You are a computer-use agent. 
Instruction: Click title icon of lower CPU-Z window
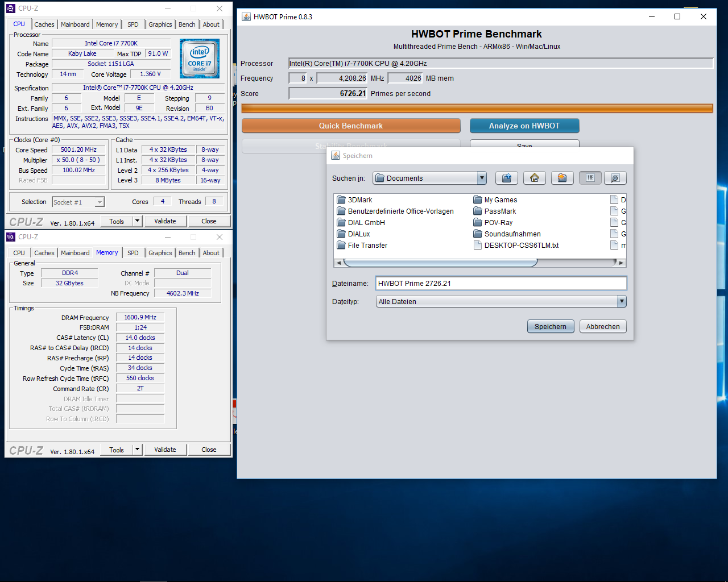10,237
